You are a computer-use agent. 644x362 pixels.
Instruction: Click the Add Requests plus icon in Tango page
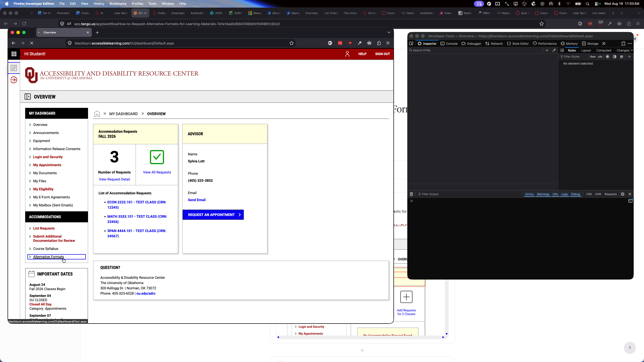[406, 297]
